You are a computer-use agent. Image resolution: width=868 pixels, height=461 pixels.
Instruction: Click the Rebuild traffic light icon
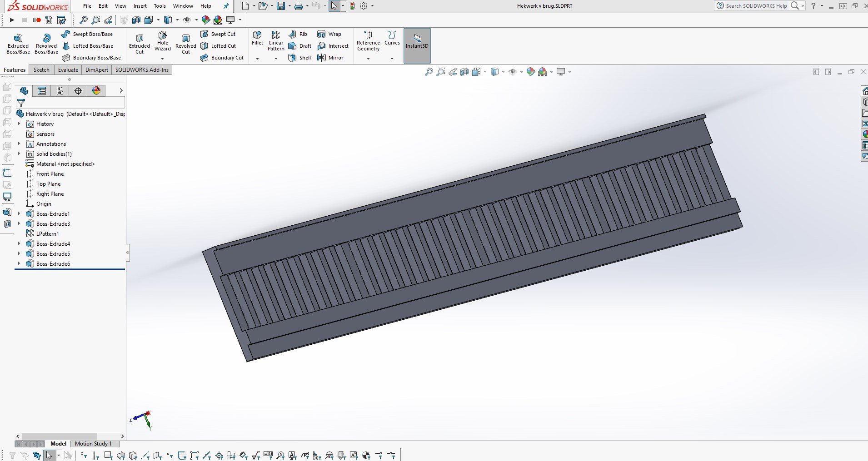(x=352, y=6)
